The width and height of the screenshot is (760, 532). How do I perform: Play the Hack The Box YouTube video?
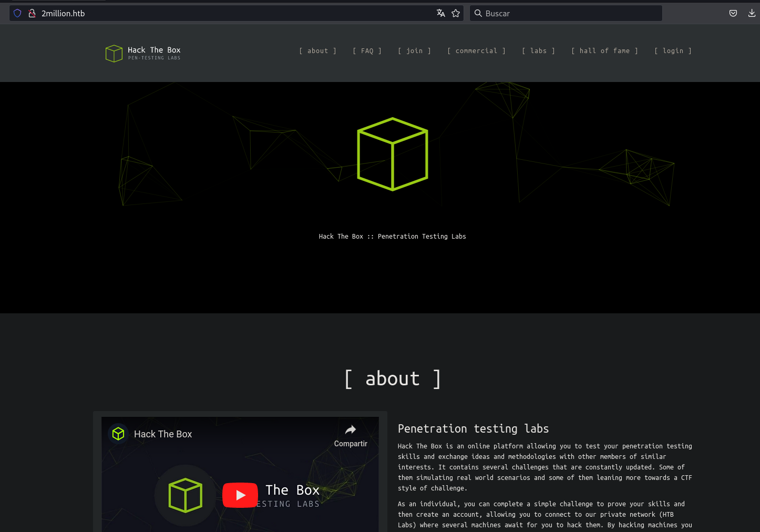click(240, 495)
